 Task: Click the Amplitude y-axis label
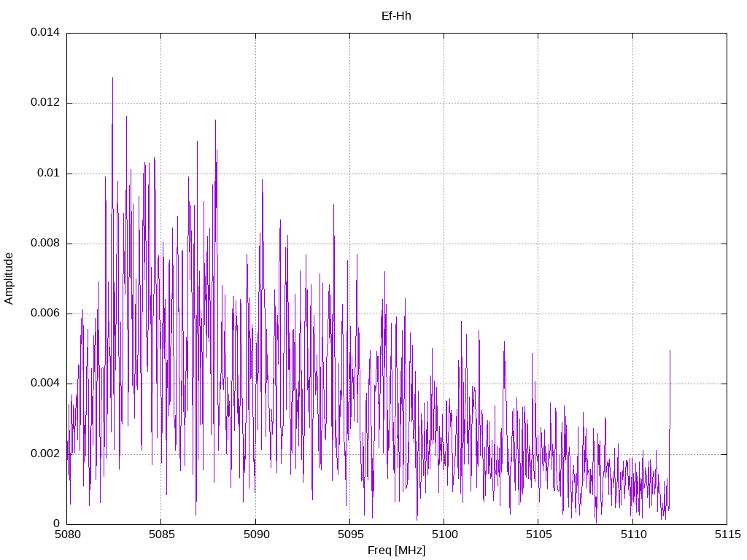[9, 279]
